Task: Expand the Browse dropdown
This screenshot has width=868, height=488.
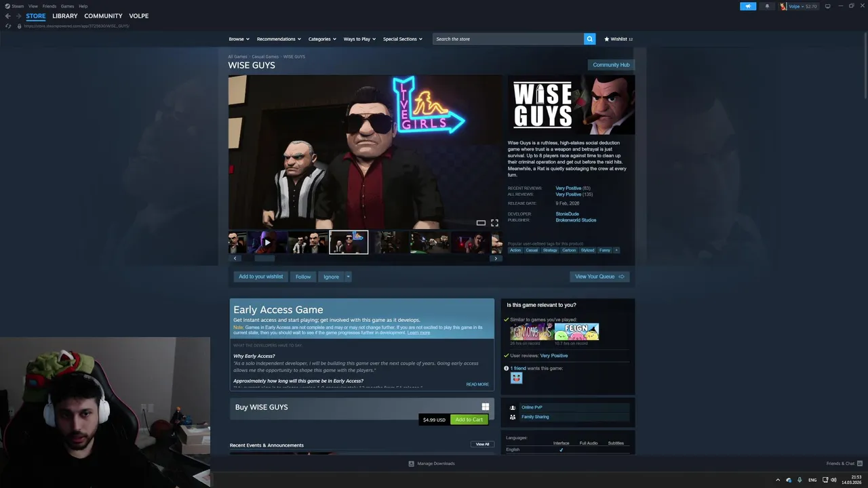Action: tap(239, 39)
